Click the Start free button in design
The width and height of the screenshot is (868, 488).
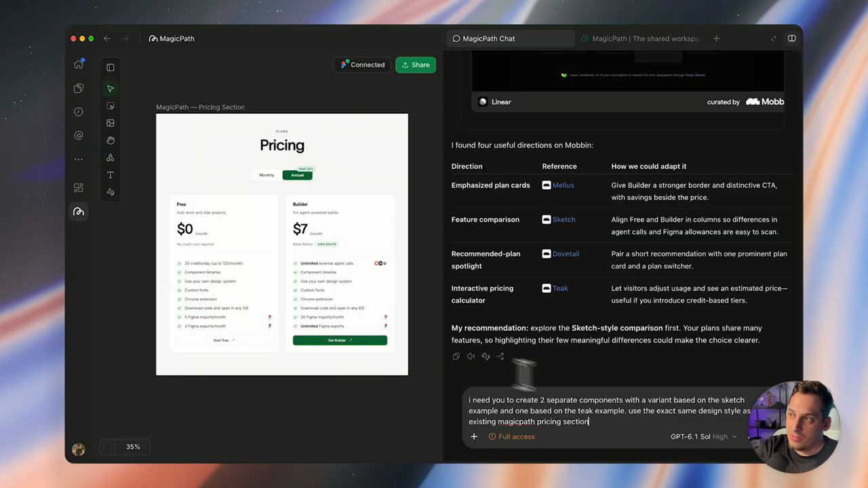pos(224,340)
